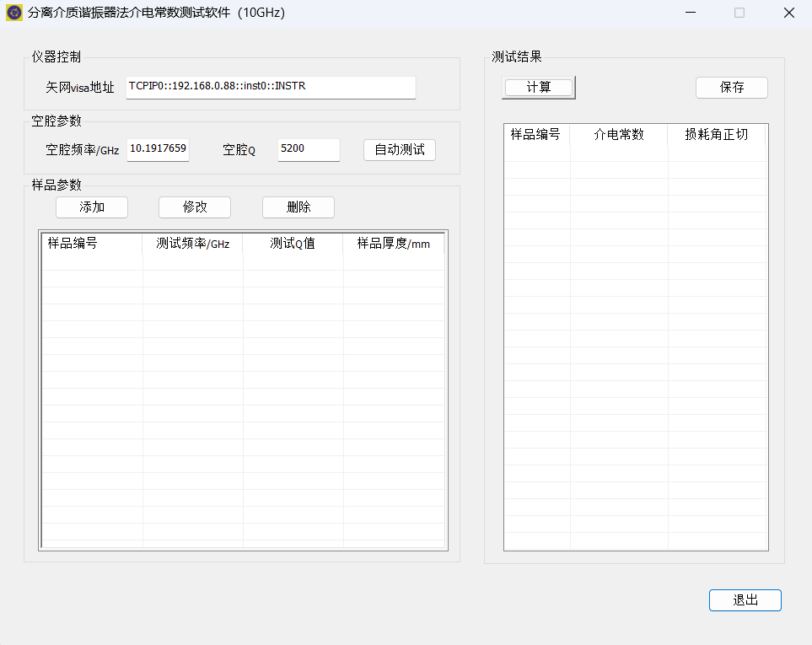This screenshot has height=645, width=812.
Task: Select the 测试Q值 column header
Action: point(293,244)
